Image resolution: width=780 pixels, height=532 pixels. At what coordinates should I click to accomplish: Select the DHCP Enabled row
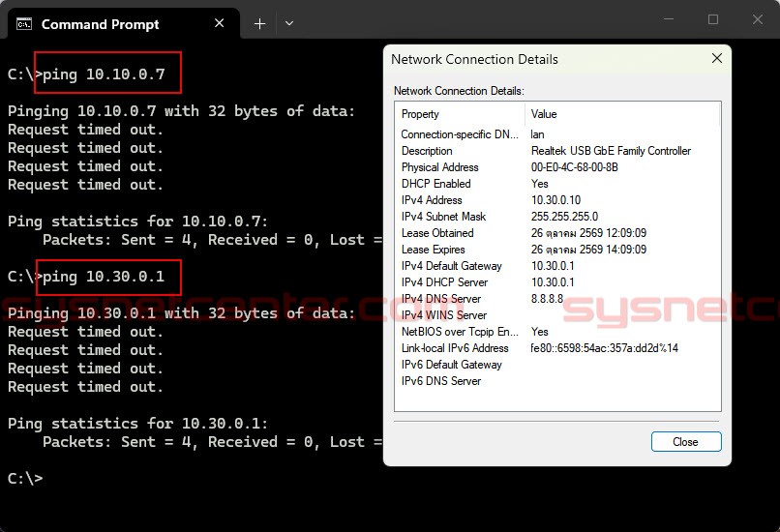point(557,184)
